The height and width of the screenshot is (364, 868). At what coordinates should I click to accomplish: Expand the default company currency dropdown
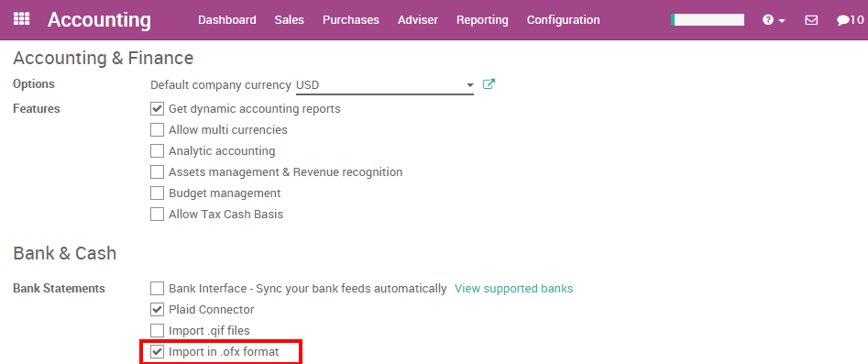(470, 85)
